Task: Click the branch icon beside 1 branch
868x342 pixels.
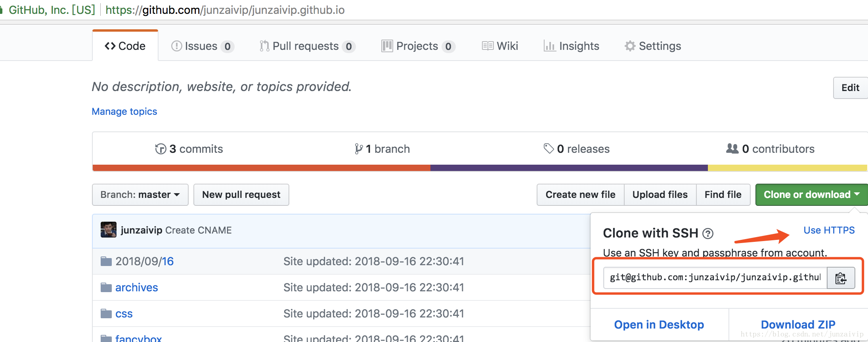Action: 359,149
